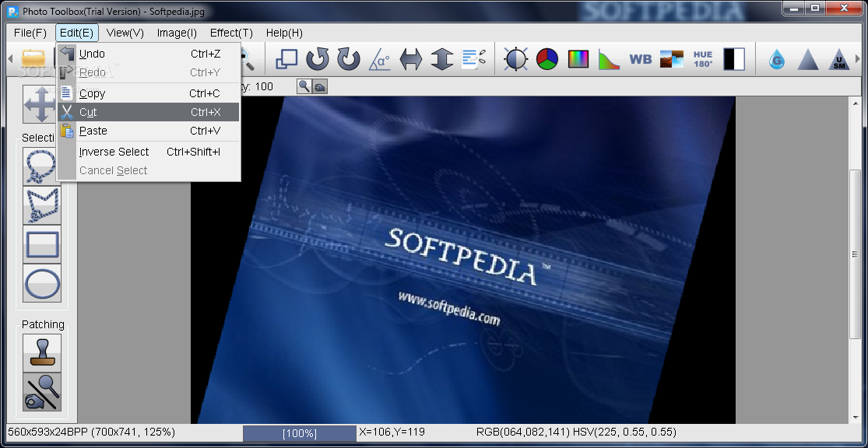Open the color curve graph tool

[x=609, y=59]
